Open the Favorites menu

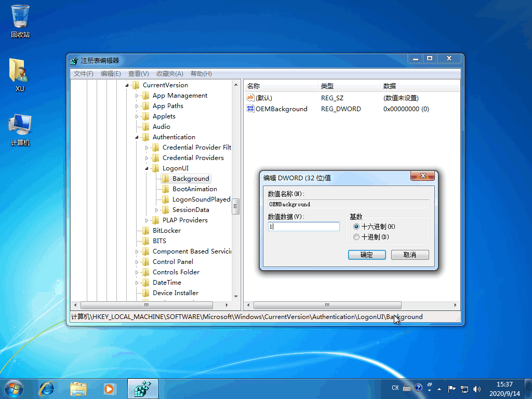[170, 74]
